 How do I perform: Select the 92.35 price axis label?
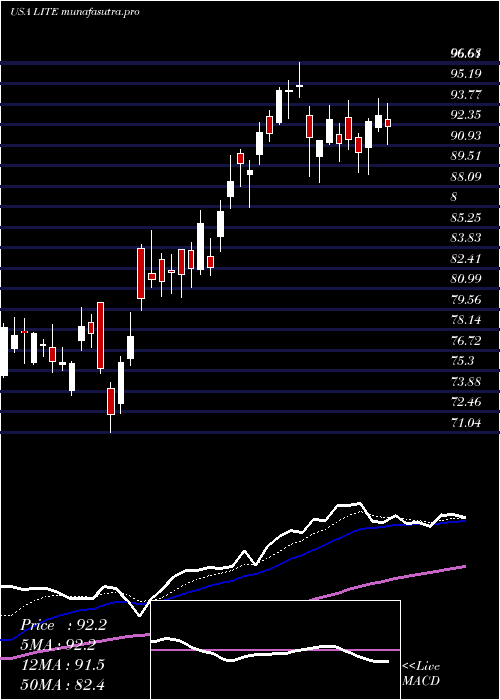click(467, 115)
